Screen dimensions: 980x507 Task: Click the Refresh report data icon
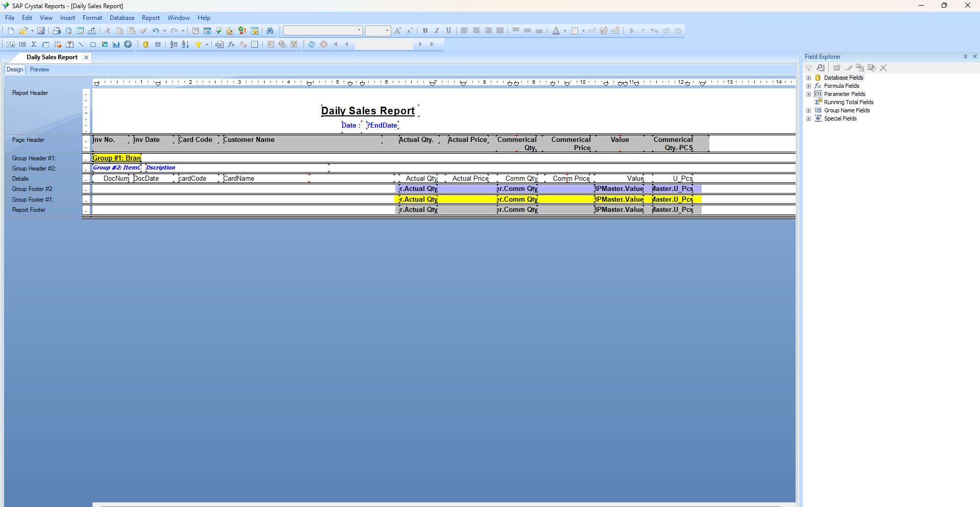tap(312, 44)
